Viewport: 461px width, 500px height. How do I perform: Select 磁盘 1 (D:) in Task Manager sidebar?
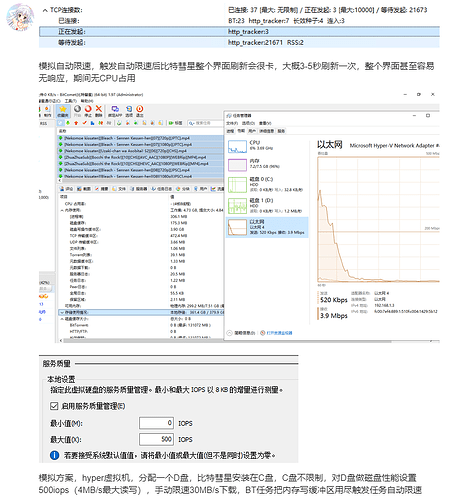pyautogui.click(x=267, y=206)
